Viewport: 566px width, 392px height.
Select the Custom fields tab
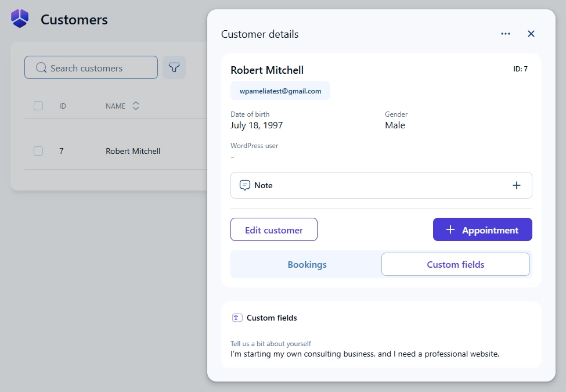455,264
